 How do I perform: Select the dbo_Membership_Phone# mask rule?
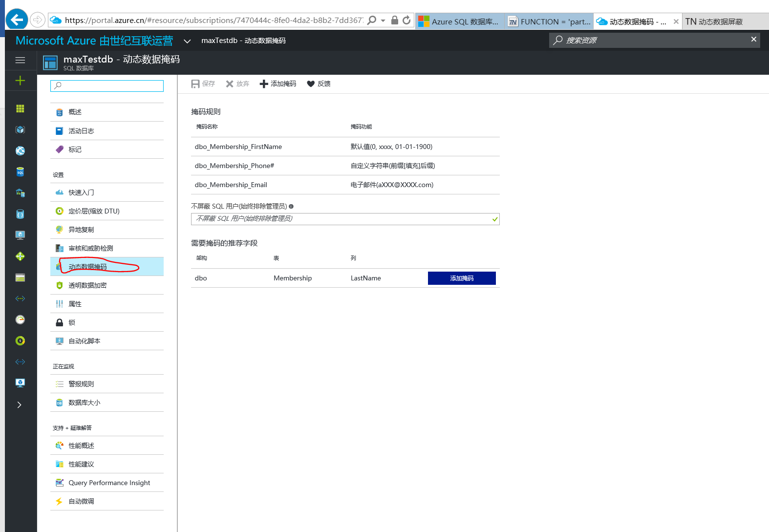tap(345, 166)
